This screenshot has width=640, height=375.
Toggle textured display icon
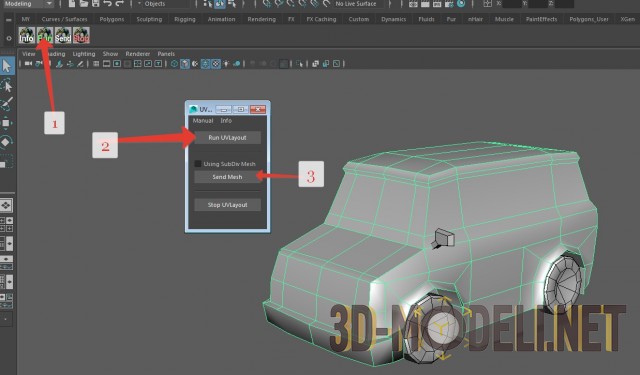click(x=216, y=64)
